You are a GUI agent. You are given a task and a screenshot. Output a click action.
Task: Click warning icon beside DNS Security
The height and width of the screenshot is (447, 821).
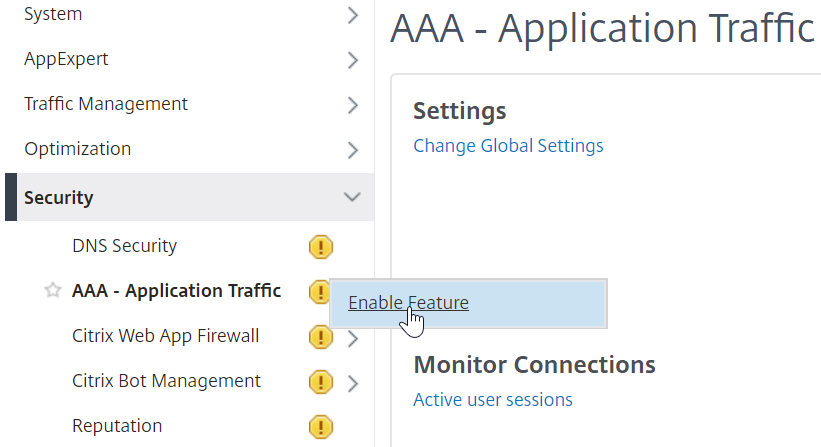point(320,247)
